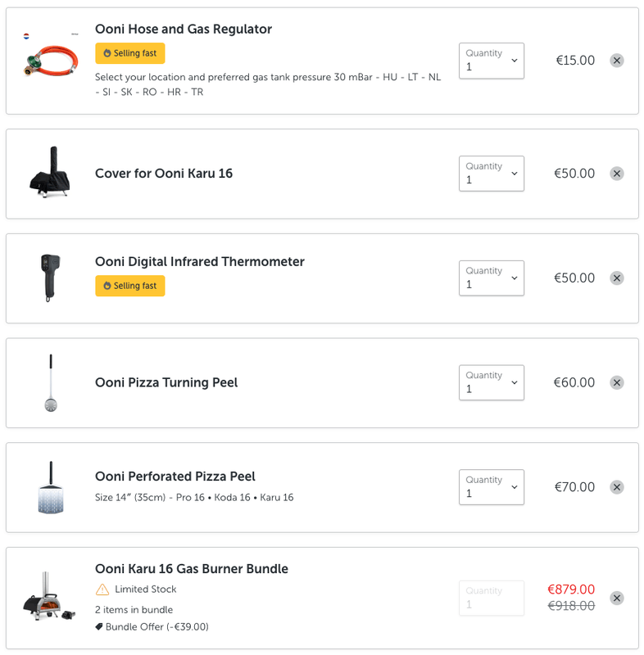Open quantity dropdown for Hose and Gas Regulator
The height and width of the screenshot is (655, 644).
click(491, 61)
